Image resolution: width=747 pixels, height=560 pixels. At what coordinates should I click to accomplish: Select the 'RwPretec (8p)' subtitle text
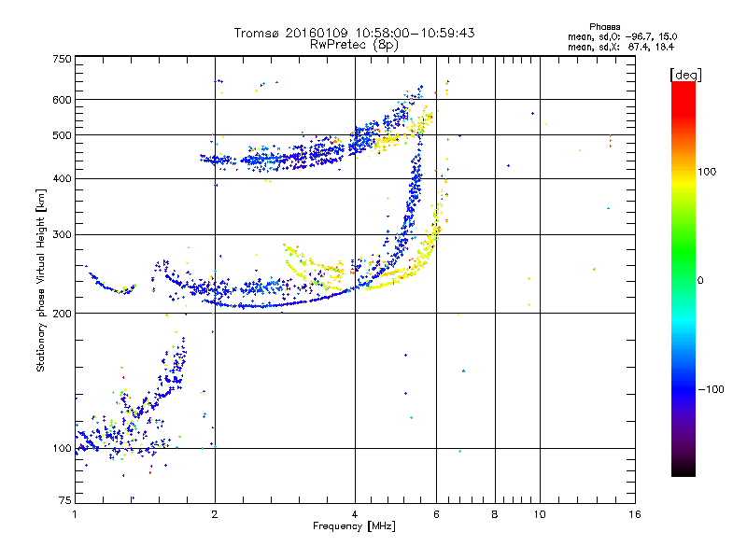click(x=354, y=45)
